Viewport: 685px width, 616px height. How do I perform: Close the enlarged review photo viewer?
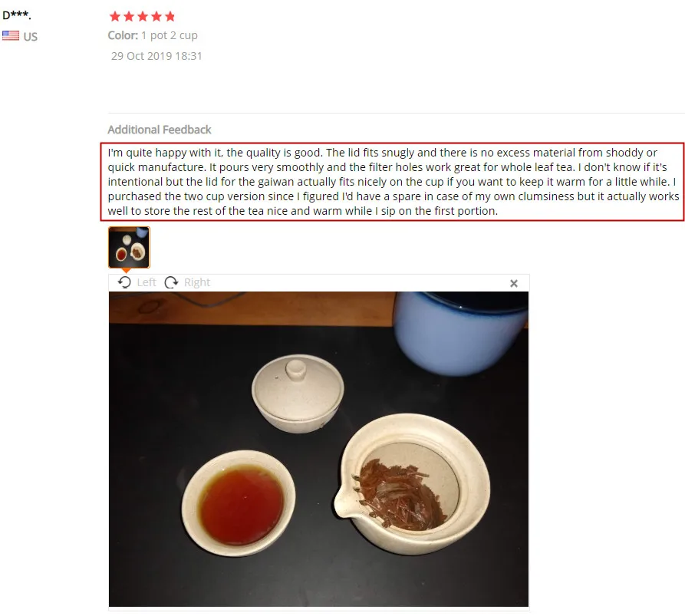point(514,284)
